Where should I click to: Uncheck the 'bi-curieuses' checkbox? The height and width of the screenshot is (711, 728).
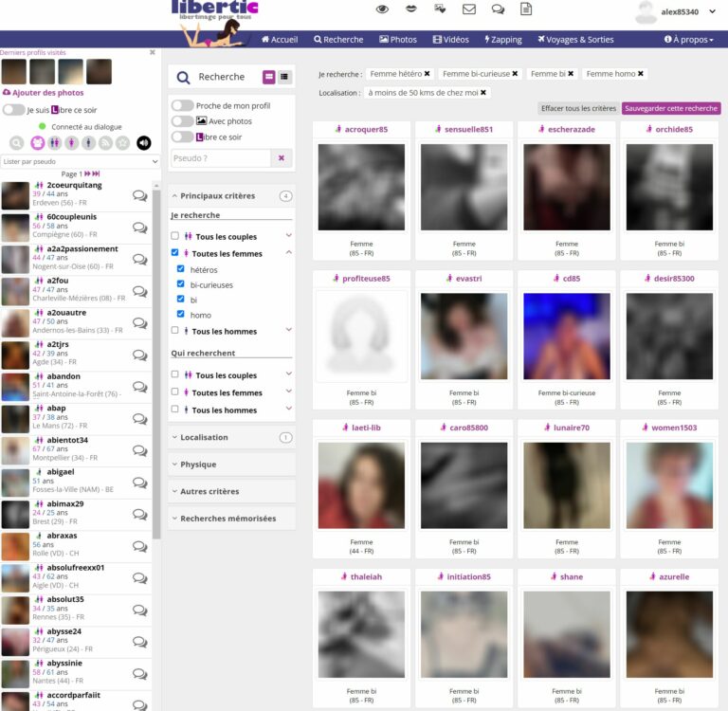tap(182, 284)
